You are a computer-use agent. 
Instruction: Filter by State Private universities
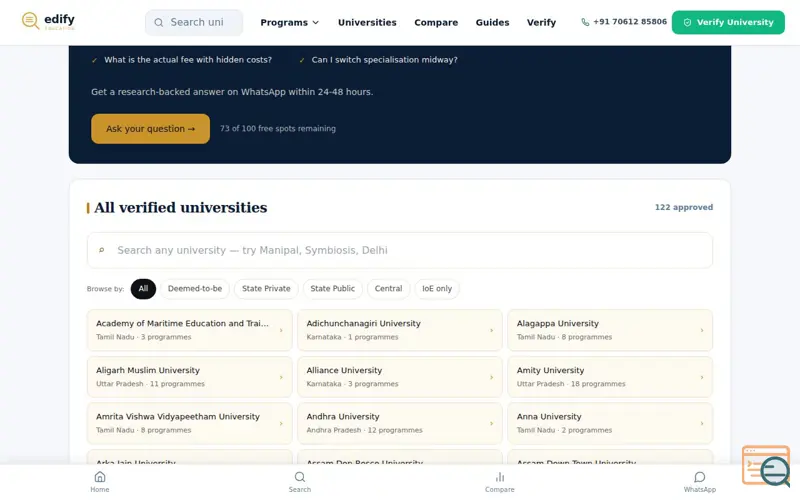coord(266,289)
